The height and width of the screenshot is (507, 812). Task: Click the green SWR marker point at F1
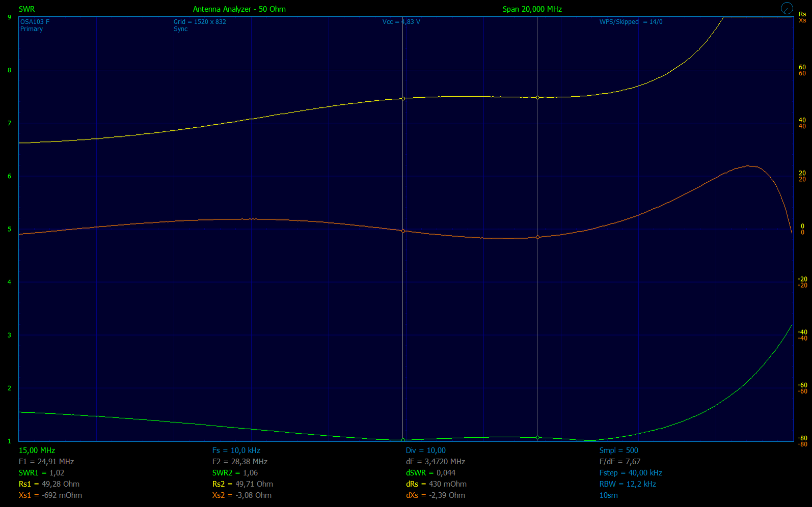403,440
